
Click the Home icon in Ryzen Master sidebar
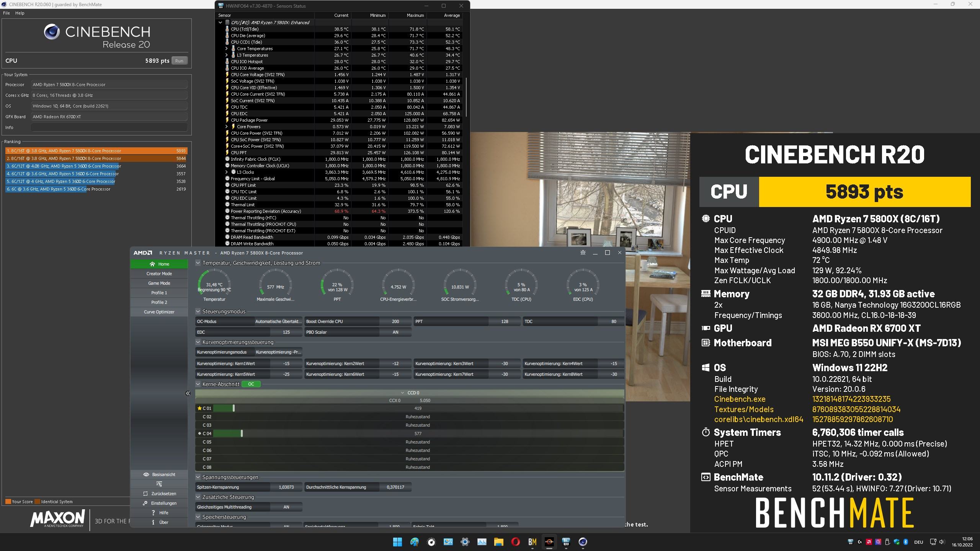(152, 264)
